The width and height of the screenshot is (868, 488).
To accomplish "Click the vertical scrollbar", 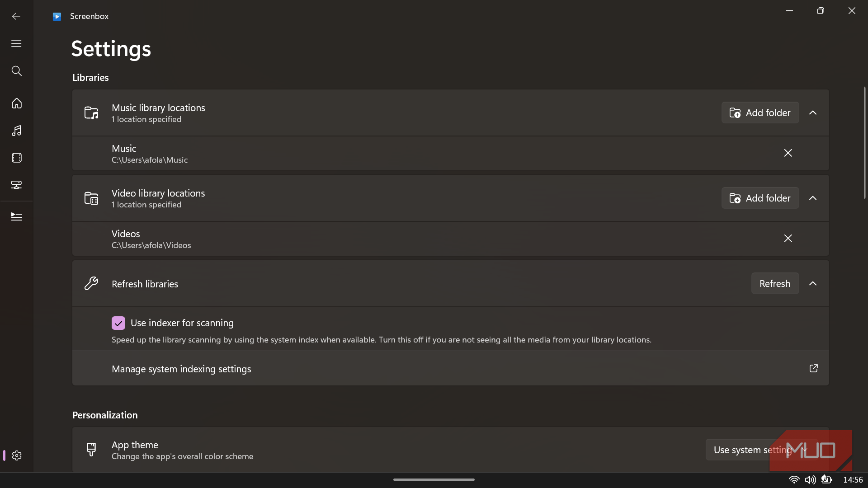I will pos(864,142).
